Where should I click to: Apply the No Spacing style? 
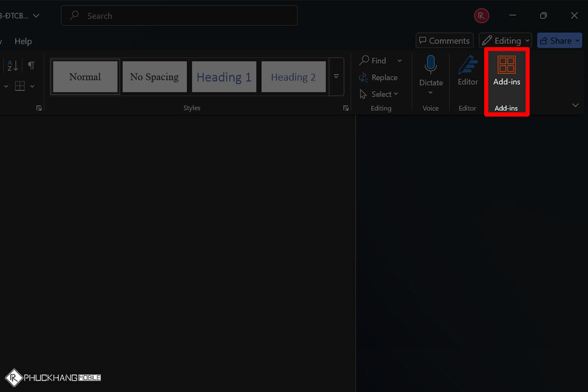154,76
